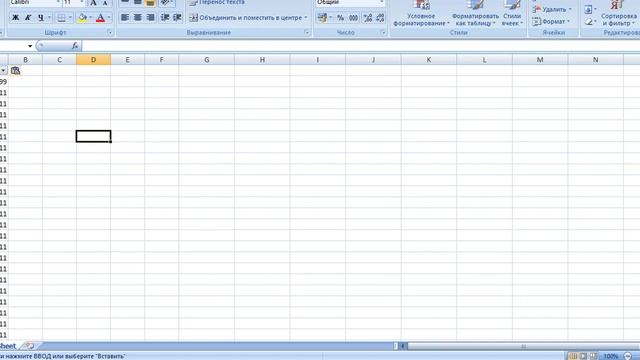The image size is (640, 360).
Task: Open Форматировать как таблицу gallery
Action: (x=475, y=13)
